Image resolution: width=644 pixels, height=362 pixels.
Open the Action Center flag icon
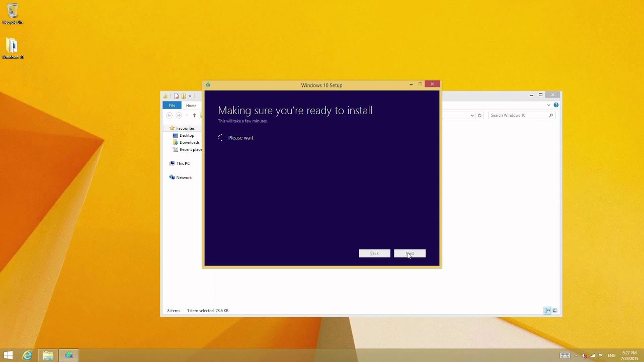pyautogui.click(x=600, y=355)
